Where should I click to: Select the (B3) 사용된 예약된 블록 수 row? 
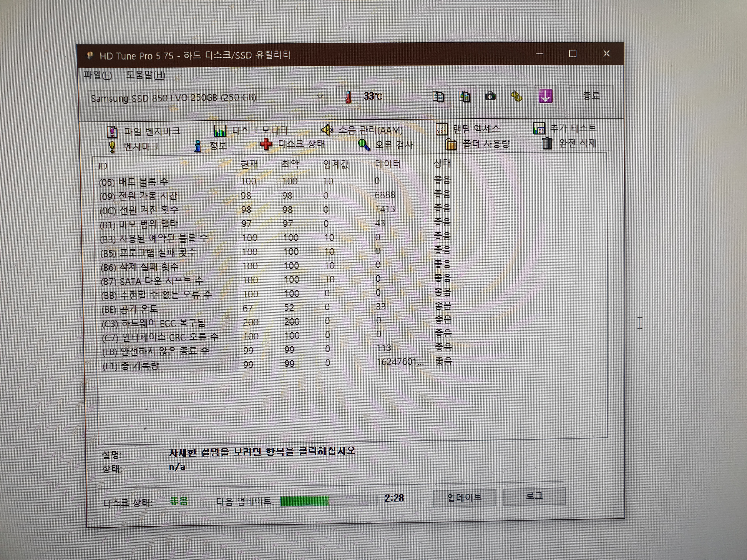coord(275,238)
